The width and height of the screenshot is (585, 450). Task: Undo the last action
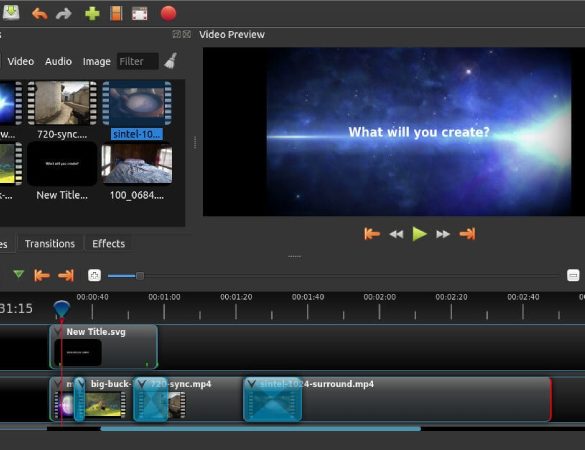pos(40,14)
